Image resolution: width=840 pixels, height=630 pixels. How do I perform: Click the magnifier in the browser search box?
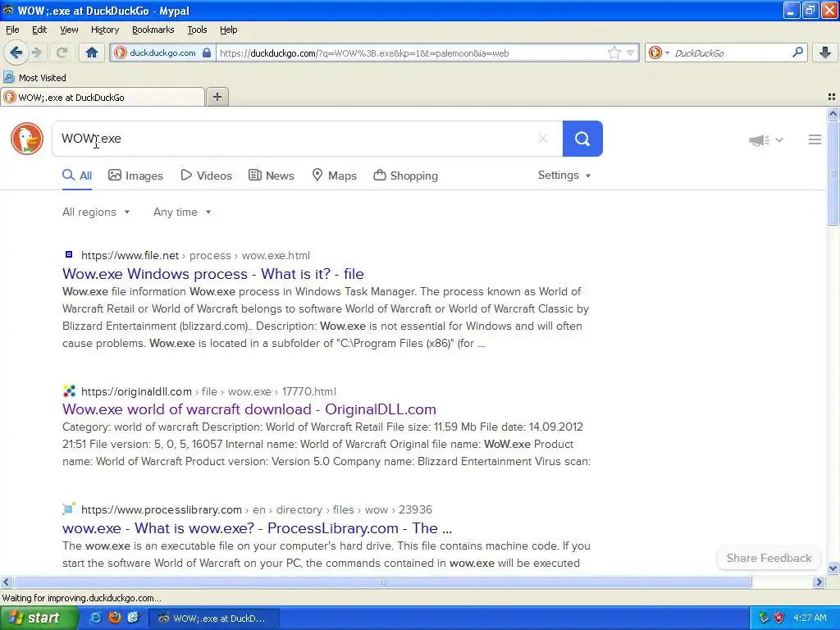[797, 52]
